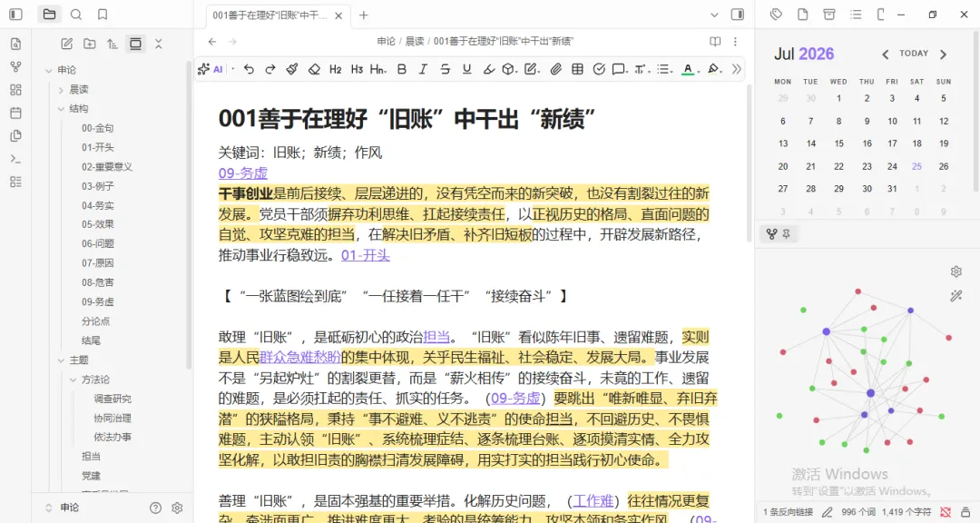980x523 pixels.
Task: Open the graph view from the left ribbon
Action: pos(15,66)
